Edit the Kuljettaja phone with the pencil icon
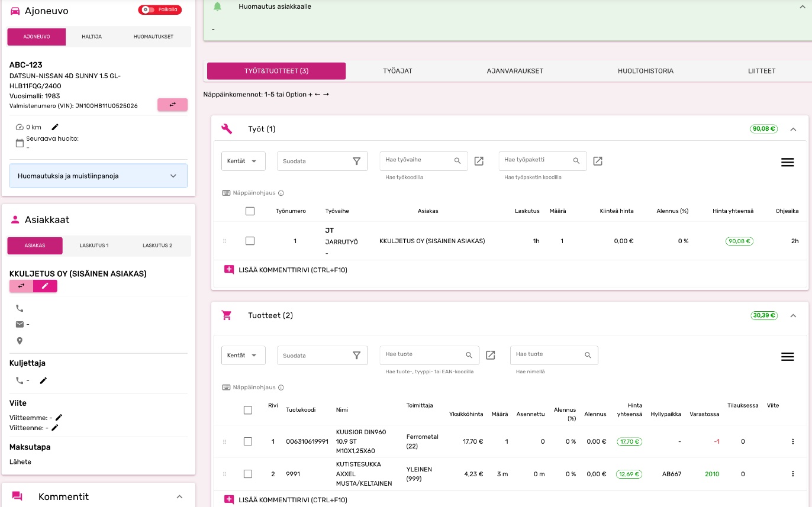The image size is (812, 507). [x=43, y=380]
